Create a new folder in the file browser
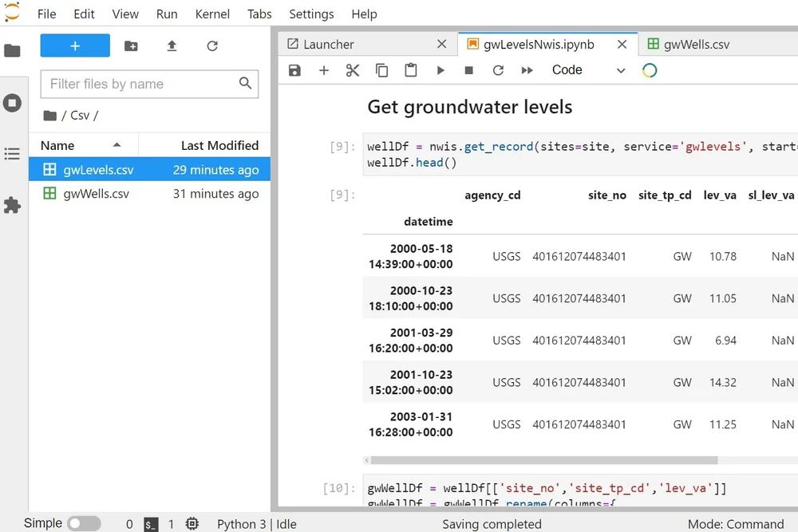The image size is (798, 532). point(131,47)
